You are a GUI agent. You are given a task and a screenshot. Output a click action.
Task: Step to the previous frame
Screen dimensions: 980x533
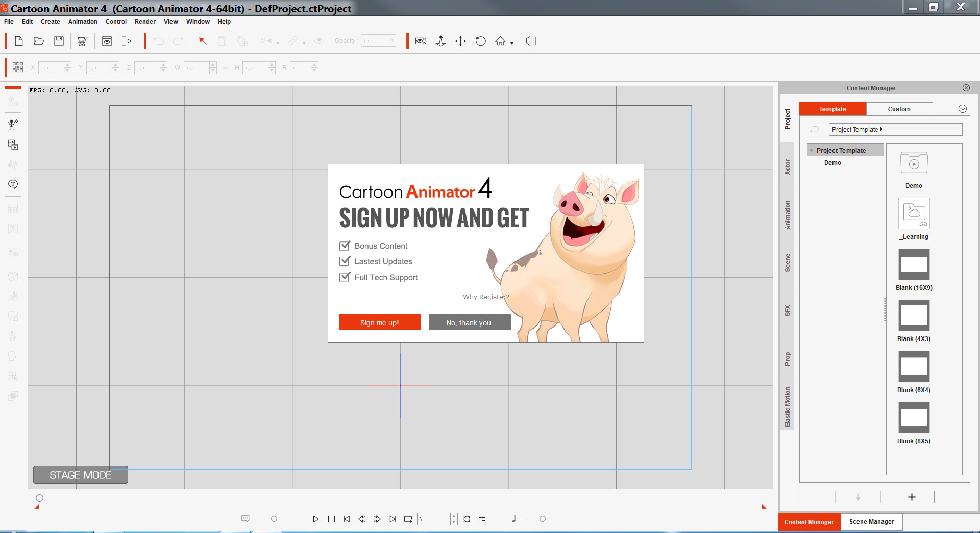pos(362,519)
